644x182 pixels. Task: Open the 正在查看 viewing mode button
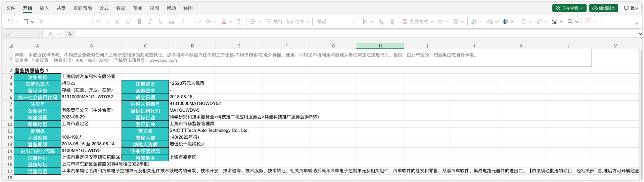(569, 8)
